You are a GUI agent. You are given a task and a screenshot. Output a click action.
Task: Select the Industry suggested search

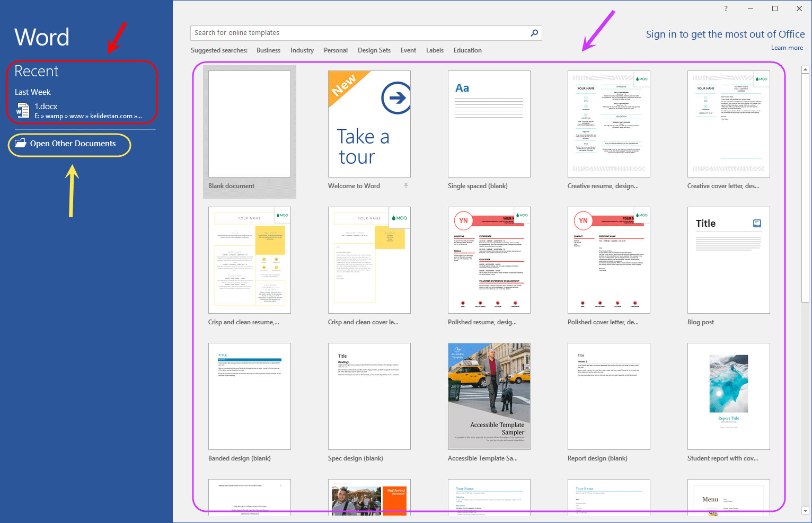[x=302, y=50]
